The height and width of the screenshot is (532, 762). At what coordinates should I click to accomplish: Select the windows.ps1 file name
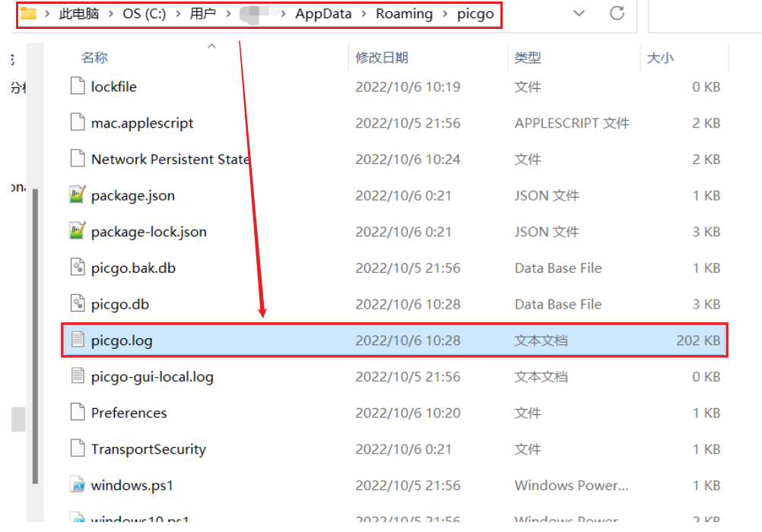point(132,486)
